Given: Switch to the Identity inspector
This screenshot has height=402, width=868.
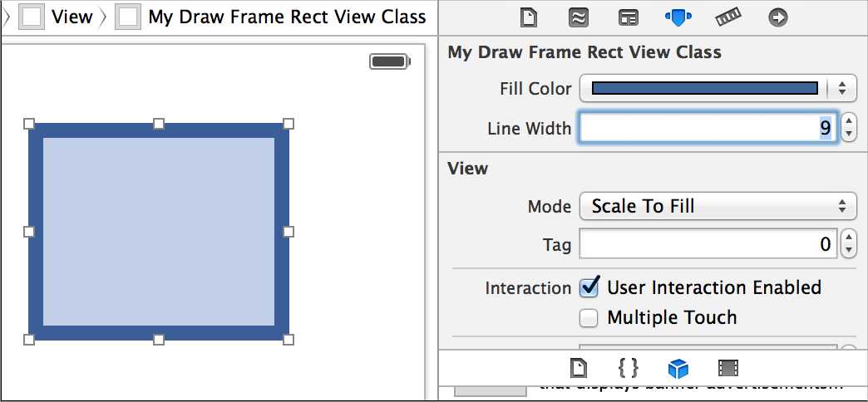Looking at the screenshot, I should point(629,17).
